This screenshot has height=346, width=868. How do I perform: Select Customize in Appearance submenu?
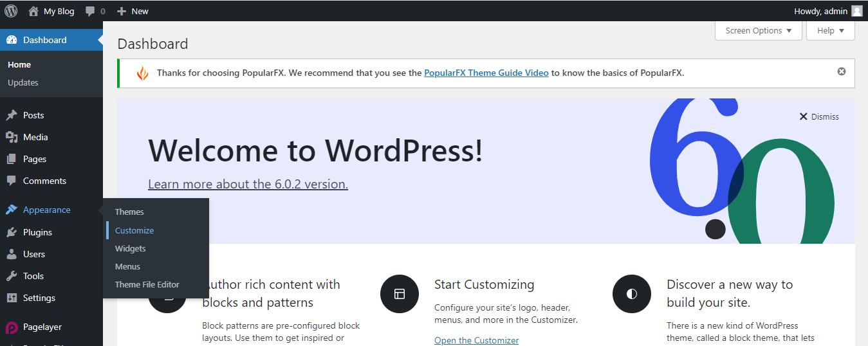click(x=134, y=230)
